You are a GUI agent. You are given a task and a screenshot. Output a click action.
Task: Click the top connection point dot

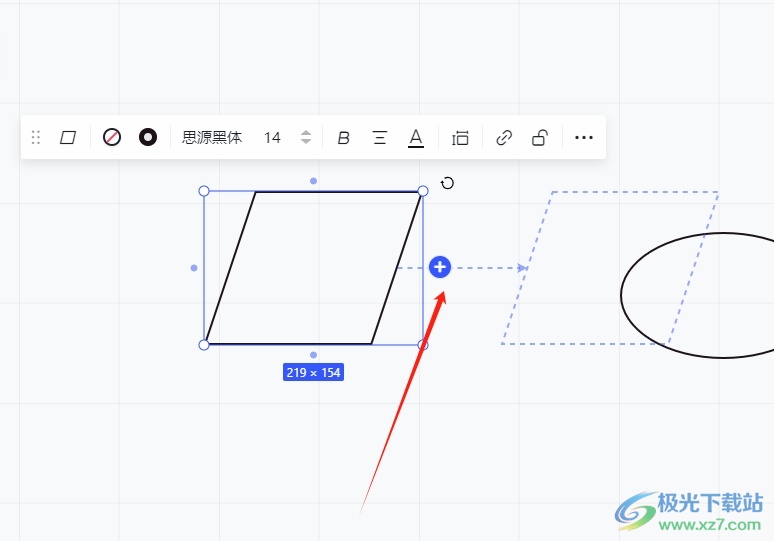(x=313, y=181)
